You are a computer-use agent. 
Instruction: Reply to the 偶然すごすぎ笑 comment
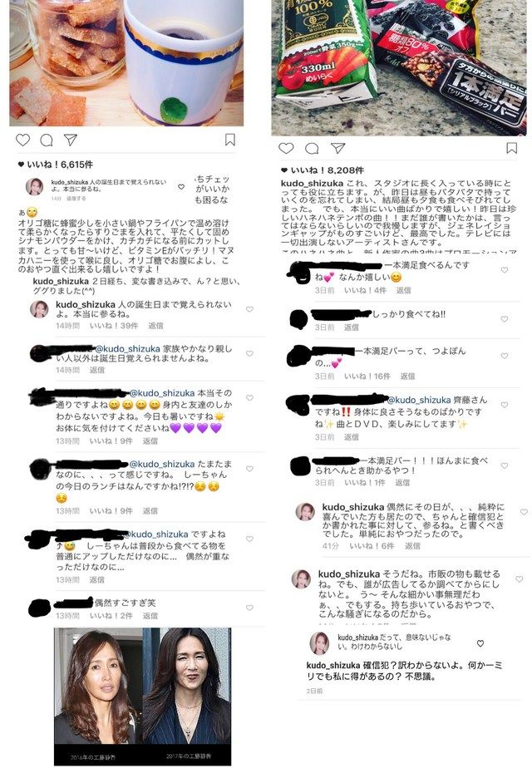(x=150, y=616)
